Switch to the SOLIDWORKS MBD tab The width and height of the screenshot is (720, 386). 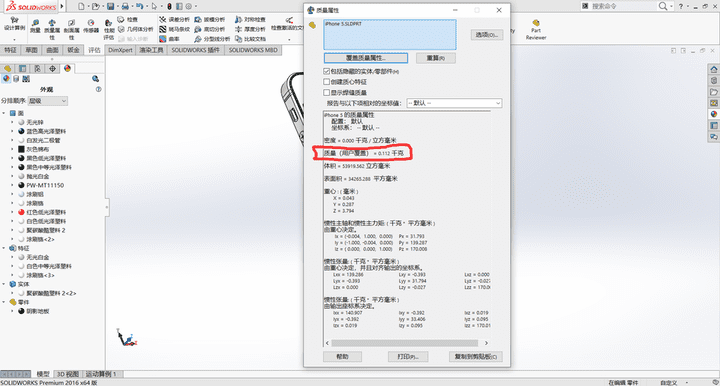click(253, 50)
